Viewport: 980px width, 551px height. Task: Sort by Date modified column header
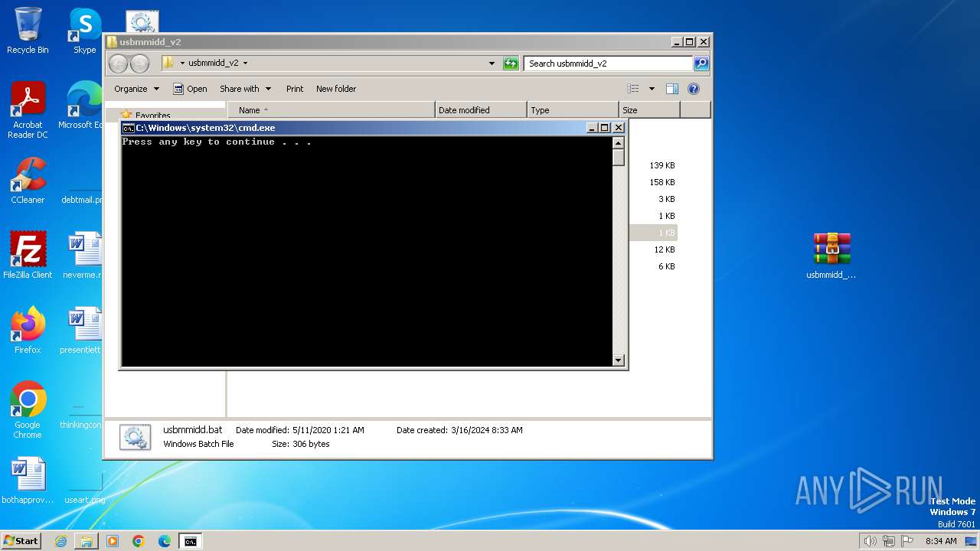pyautogui.click(x=481, y=110)
